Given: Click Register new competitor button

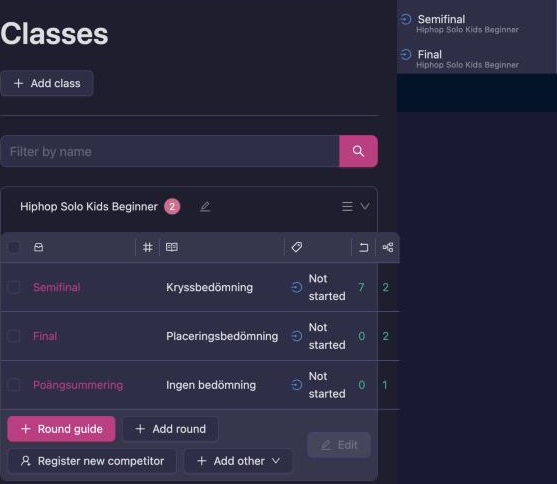Looking at the screenshot, I should (92, 461).
